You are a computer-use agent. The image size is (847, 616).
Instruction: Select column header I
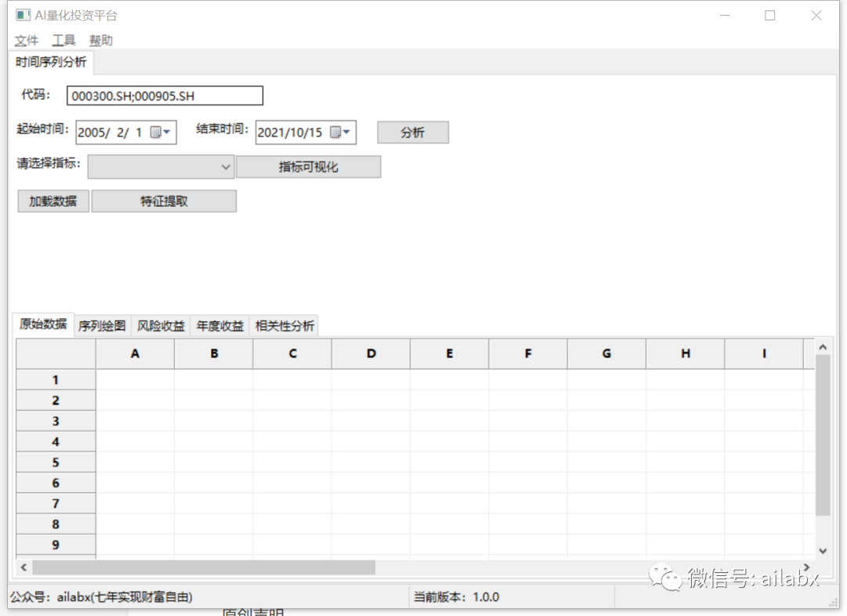coord(764,353)
